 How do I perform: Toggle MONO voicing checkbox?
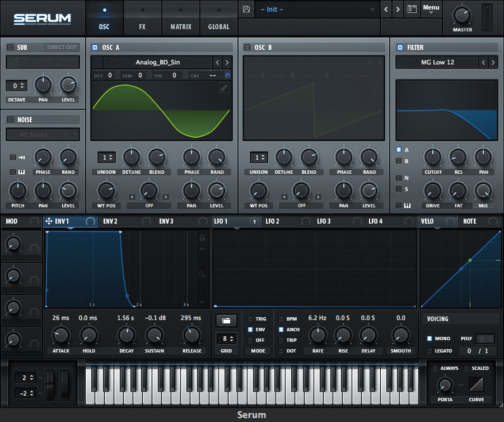click(430, 338)
